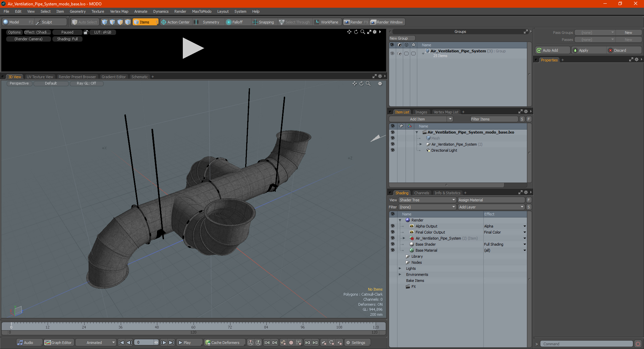The height and width of the screenshot is (349, 644).
Task: Click the Discard passes button
Action: (624, 50)
